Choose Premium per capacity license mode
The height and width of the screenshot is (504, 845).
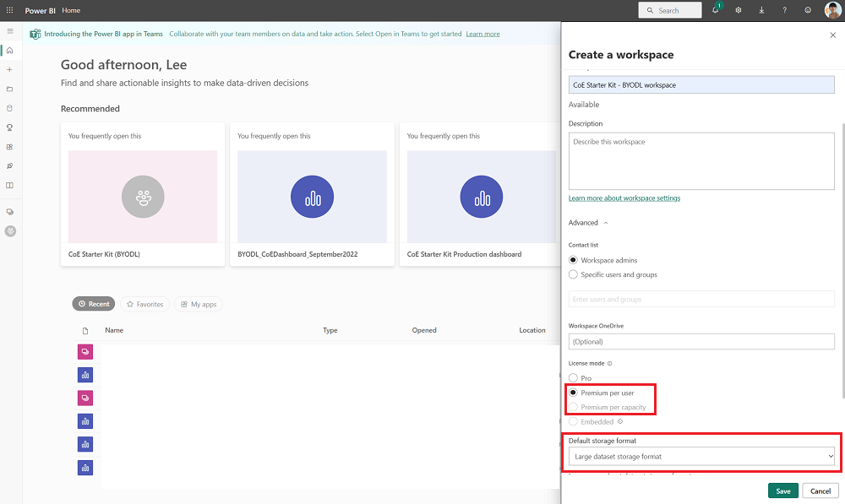573,407
